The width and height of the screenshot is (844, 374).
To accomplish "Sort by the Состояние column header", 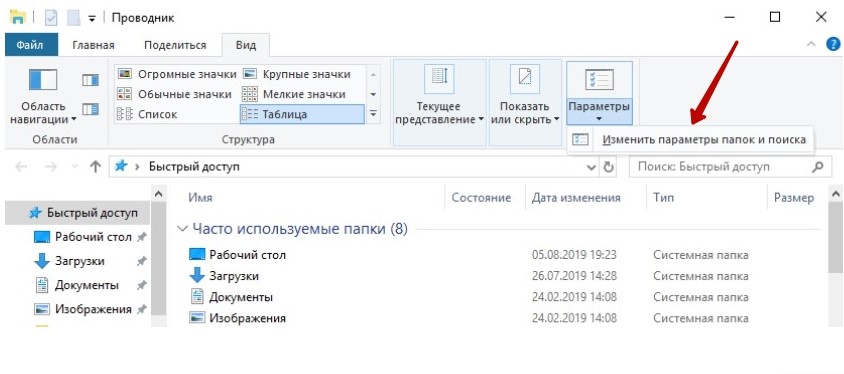I will click(482, 197).
